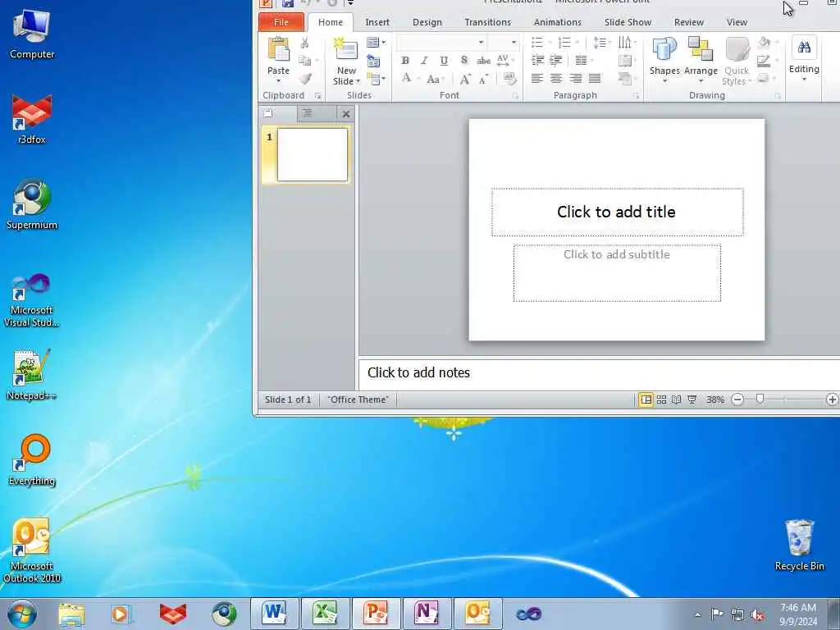Open the File tab

coord(281,22)
